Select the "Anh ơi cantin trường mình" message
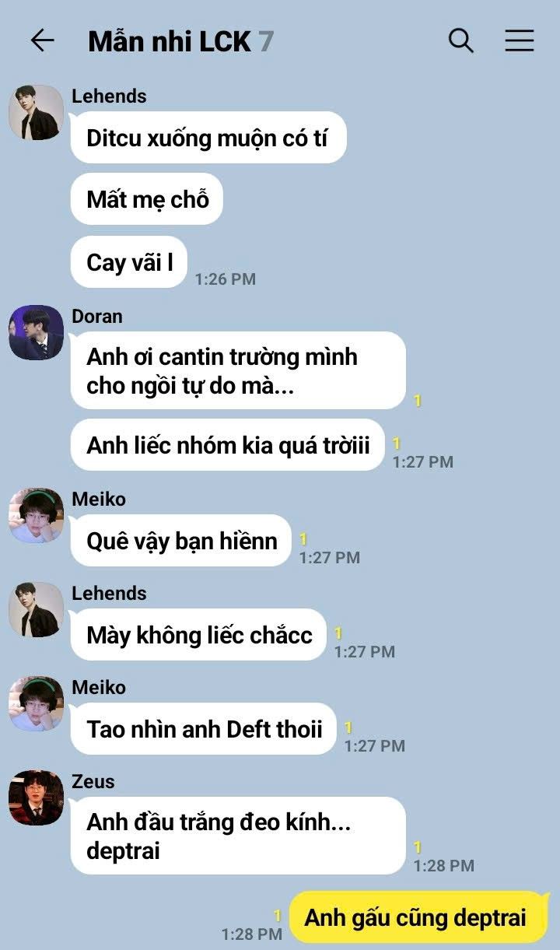 (238, 370)
